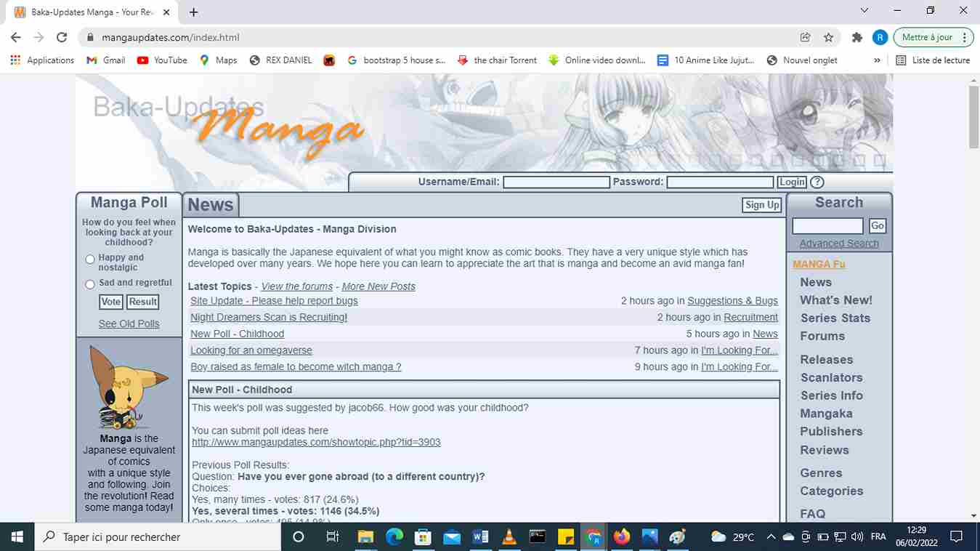Click the Password input field

[720, 182]
